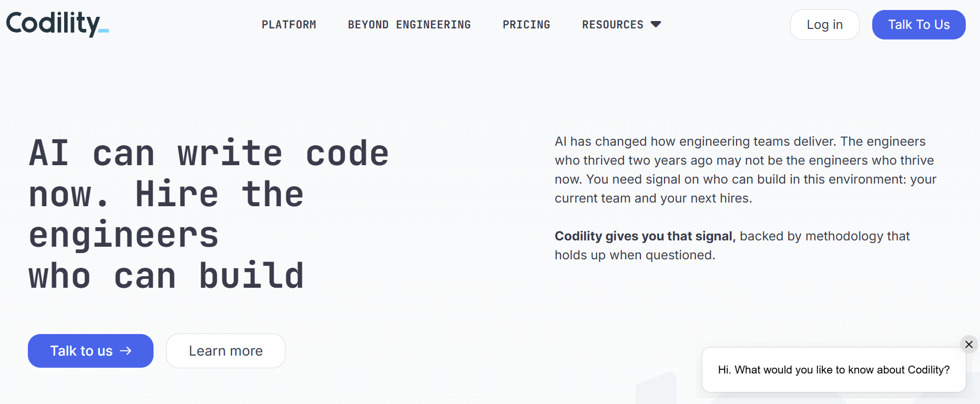The height and width of the screenshot is (404, 980).
Task: Go to BEYOND ENGINEERING page
Action: 409,25
